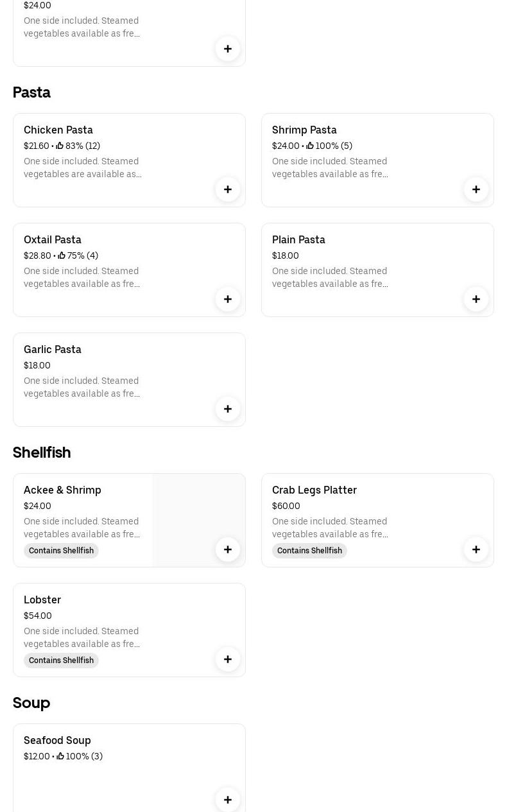The width and height of the screenshot is (516, 812).
Task: Click Contains Shellfish badge on Lobster
Action: [61, 661]
